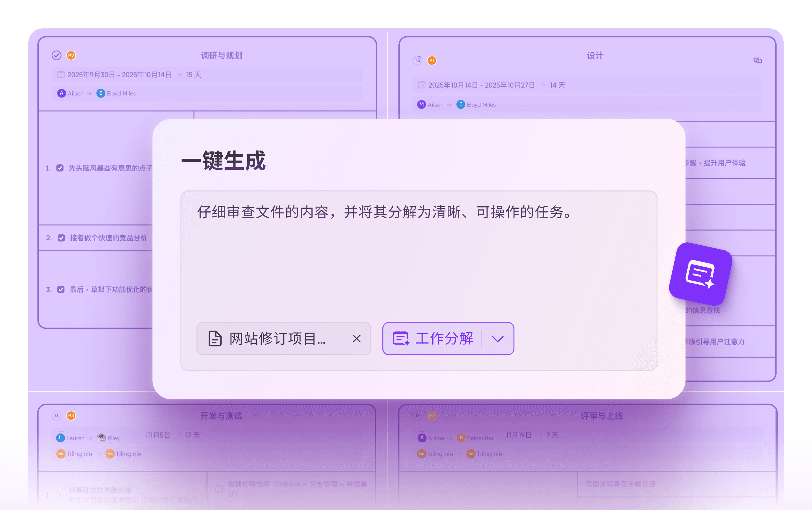Click the link icon in 设计 card

coord(757,60)
